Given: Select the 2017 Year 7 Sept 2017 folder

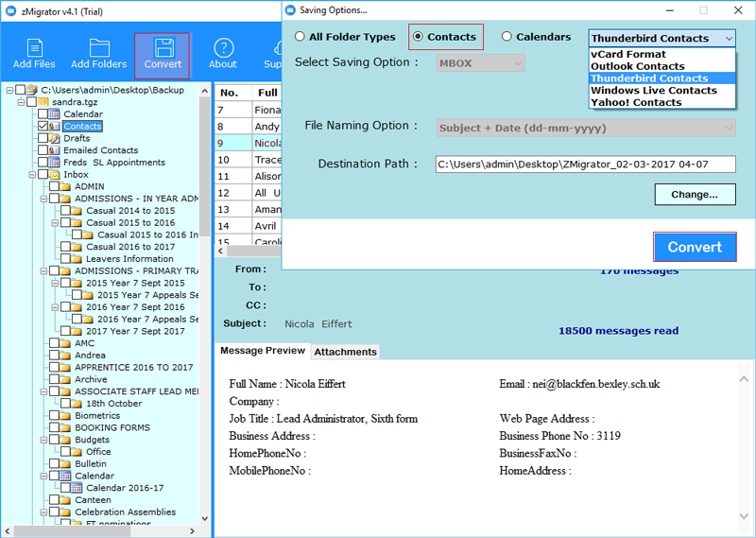Looking at the screenshot, I should click(135, 331).
